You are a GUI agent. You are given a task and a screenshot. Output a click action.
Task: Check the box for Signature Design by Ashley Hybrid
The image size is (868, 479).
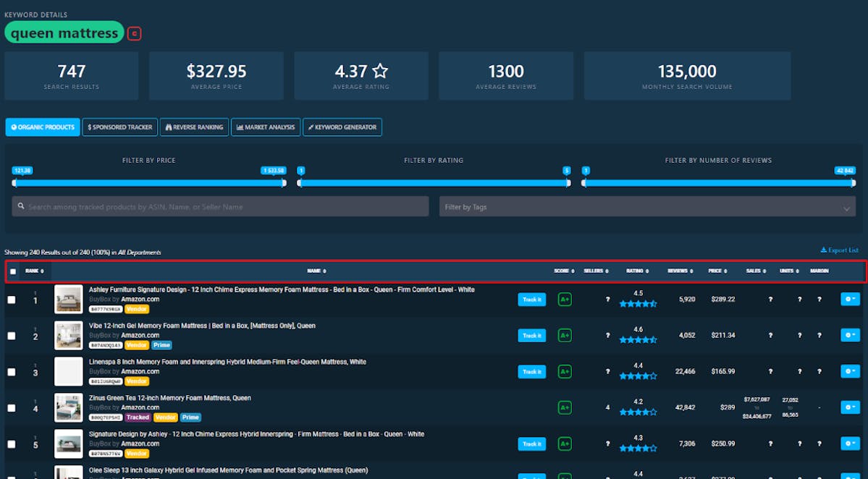coord(12,444)
